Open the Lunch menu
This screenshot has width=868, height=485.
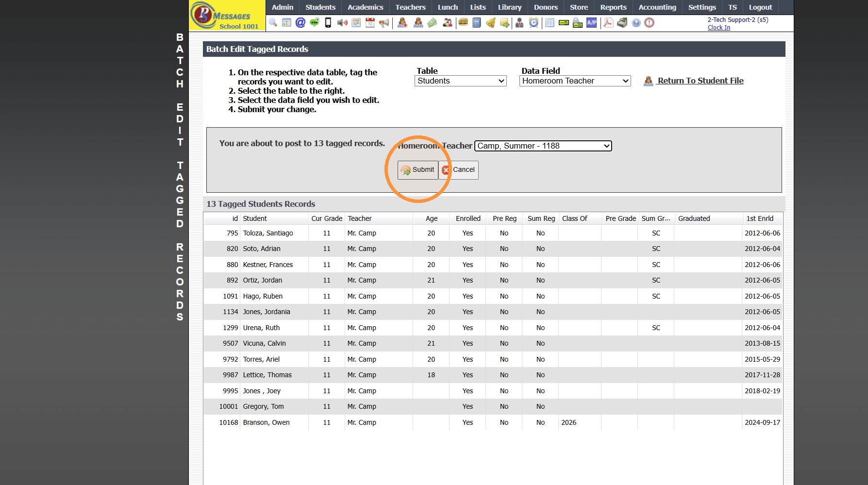(x=448, y=7)
